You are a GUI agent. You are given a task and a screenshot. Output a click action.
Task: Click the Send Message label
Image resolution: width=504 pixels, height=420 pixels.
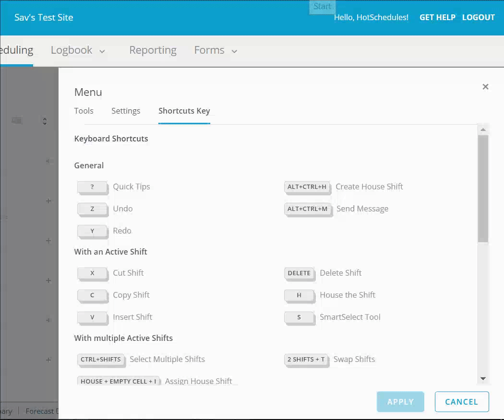click(x=362, y=209)
